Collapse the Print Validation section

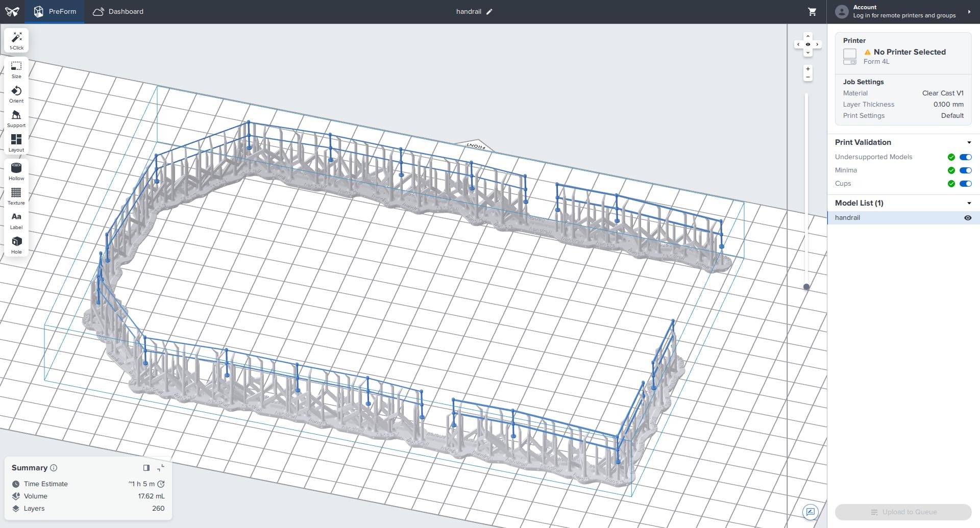(x=969, y=143)
